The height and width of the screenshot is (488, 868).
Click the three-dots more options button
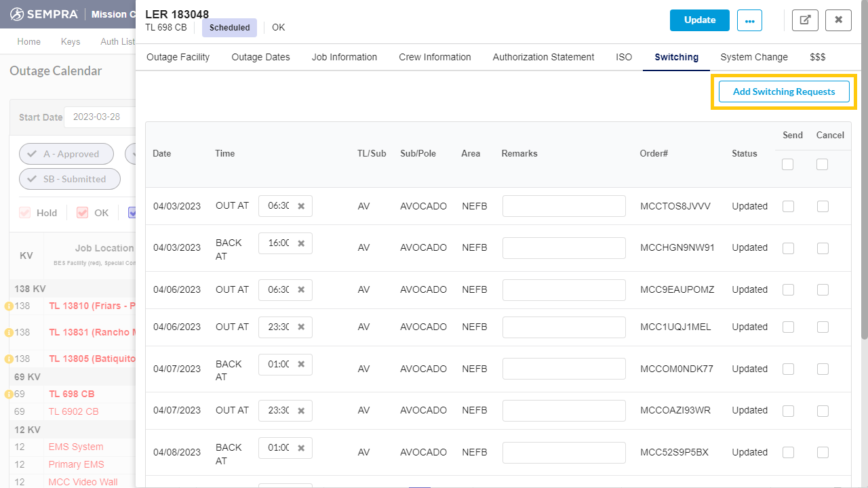[x=749, y=20]
